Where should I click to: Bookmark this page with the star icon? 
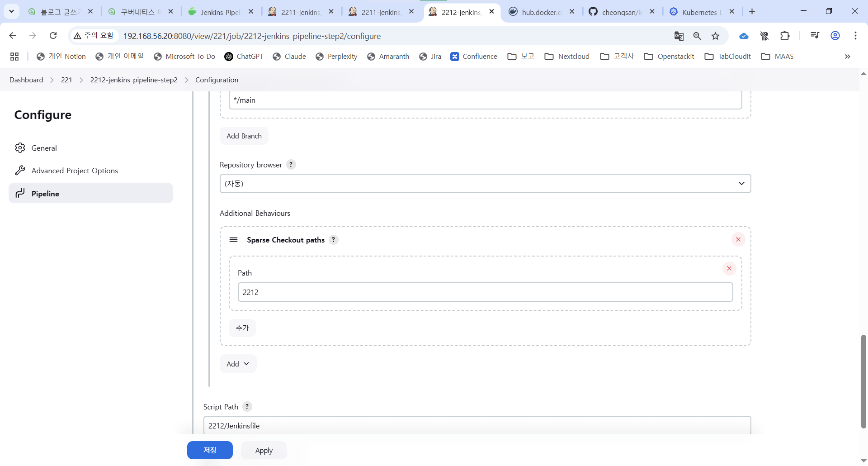715,36
